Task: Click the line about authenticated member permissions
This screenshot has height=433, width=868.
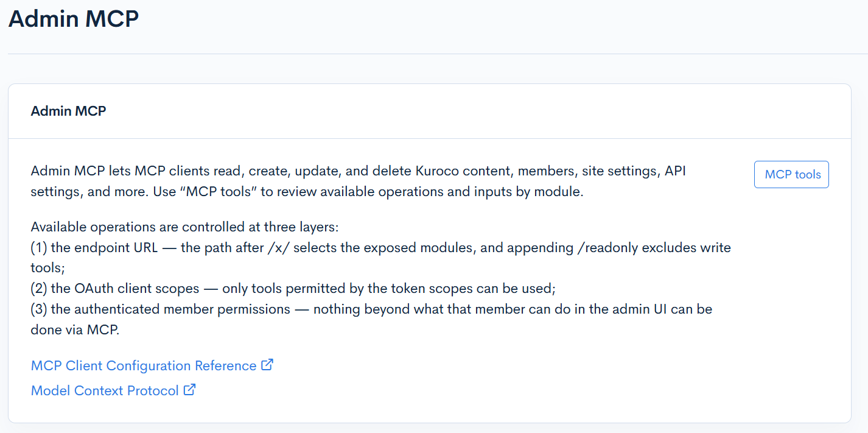Action: point(371,319)
